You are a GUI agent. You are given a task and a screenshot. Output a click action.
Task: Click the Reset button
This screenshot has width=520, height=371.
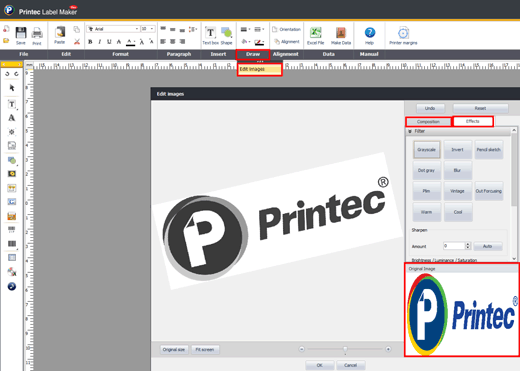(x=480, y=108)
